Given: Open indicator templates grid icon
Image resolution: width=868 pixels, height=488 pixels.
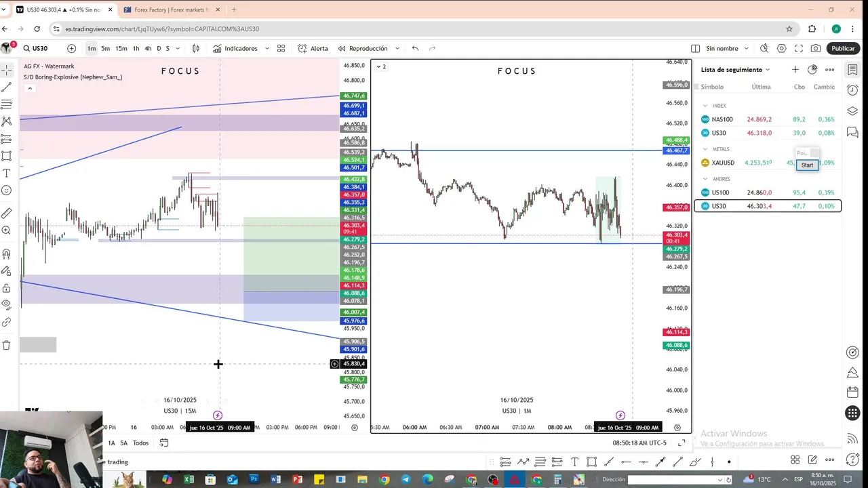Looking at the screenshot, I should pos(281,48).
